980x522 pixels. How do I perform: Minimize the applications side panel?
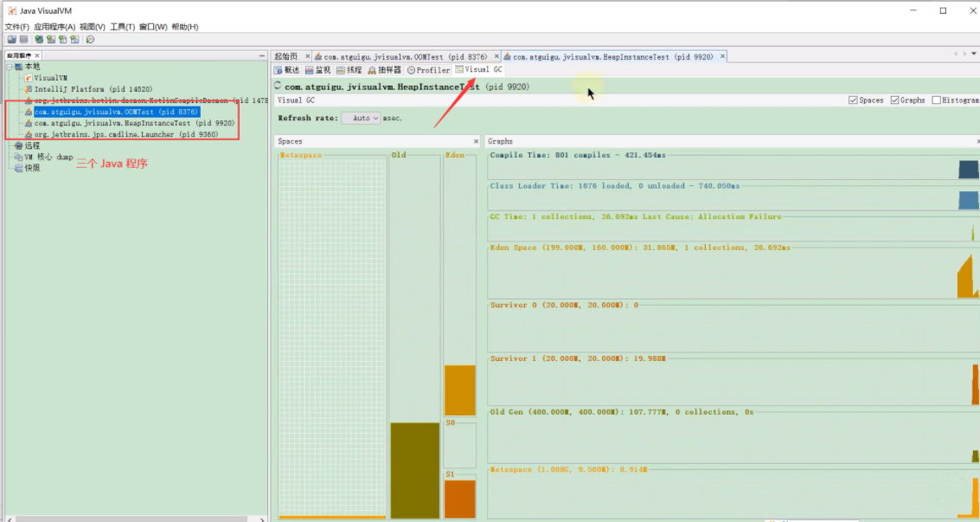[262, 55]
